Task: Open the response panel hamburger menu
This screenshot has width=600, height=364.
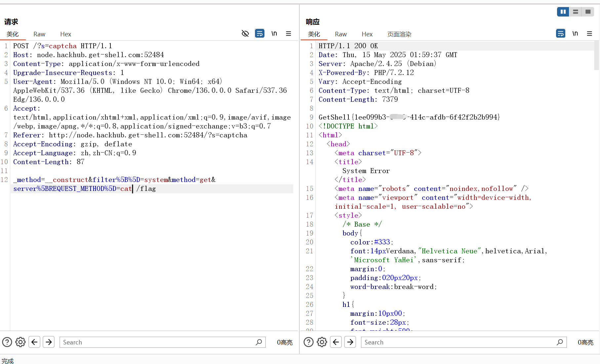Action: [x=589, y=33]
